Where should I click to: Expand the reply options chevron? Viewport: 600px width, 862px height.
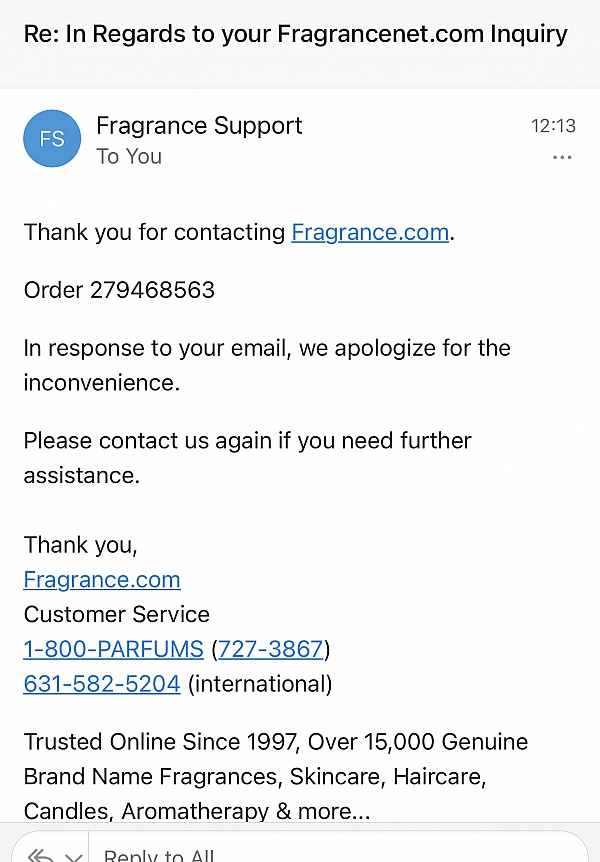[73, 856]
